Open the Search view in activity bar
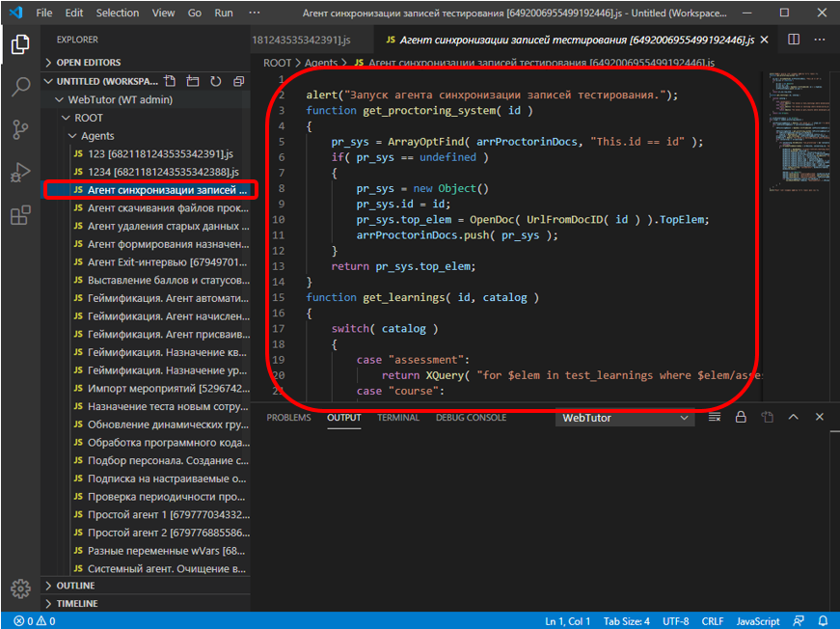 [x=20, y=87]
